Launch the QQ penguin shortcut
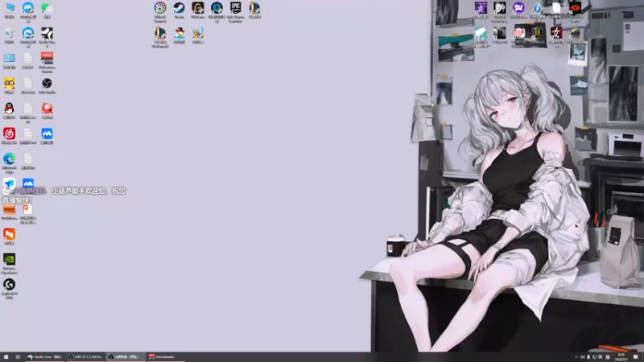The width and height of the screenshot is (644, 362). tap(9, 111)
